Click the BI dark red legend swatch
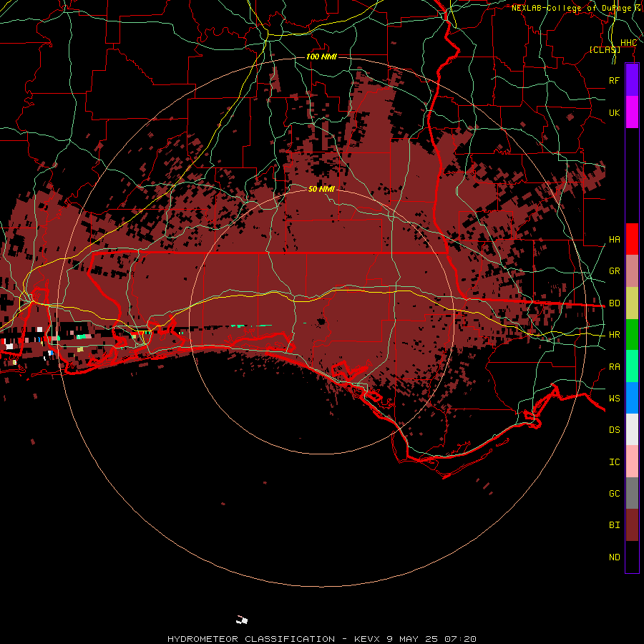Screen dimensions: 644x644 [x=632, y=525]
